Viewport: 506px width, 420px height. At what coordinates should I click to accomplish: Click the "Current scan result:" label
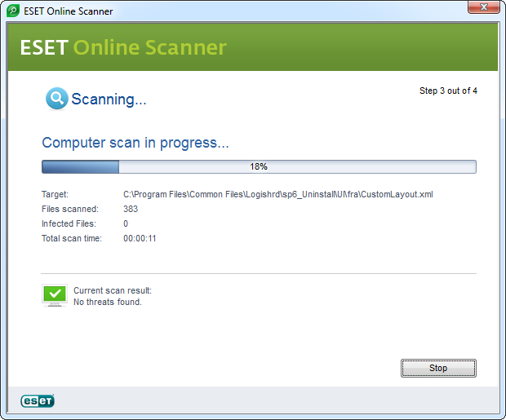[x=113, y=290]
